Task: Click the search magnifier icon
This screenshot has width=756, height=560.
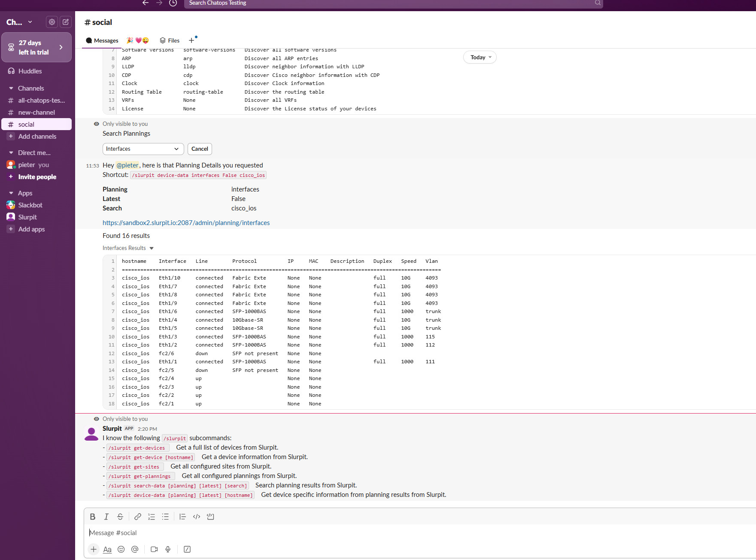Action: [597, 3]
